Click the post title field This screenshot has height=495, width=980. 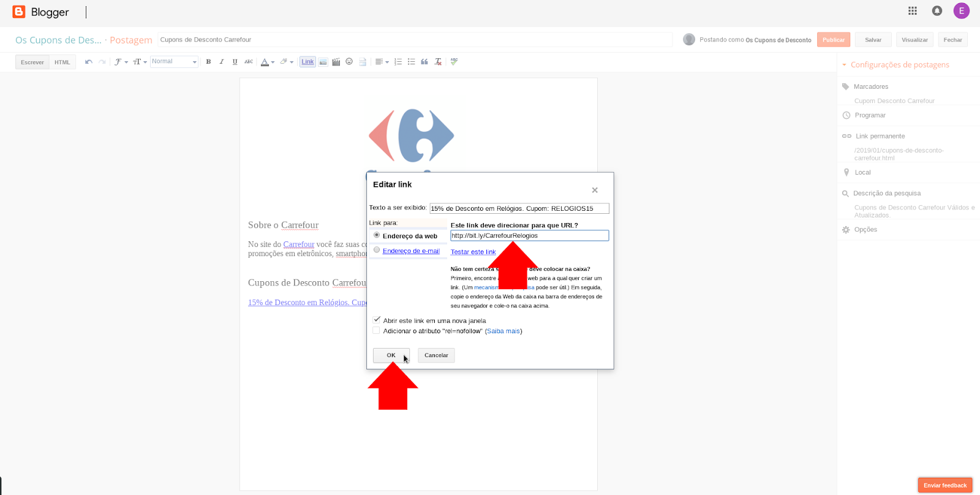tap(415, 40)
